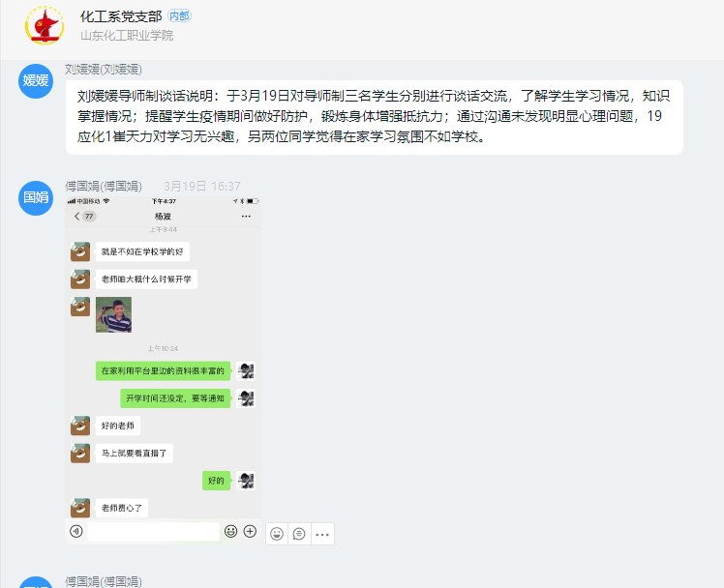Tap the plus icon in chat screenshot
Screen dimensions: 724x588
250,531
